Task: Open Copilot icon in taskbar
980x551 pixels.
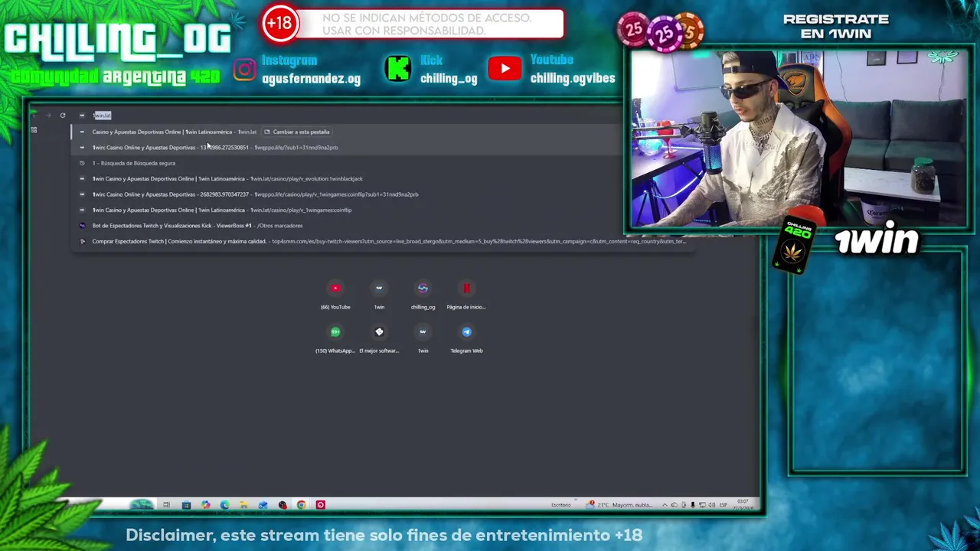Action: pyautogui.click(x=205, y=505)
